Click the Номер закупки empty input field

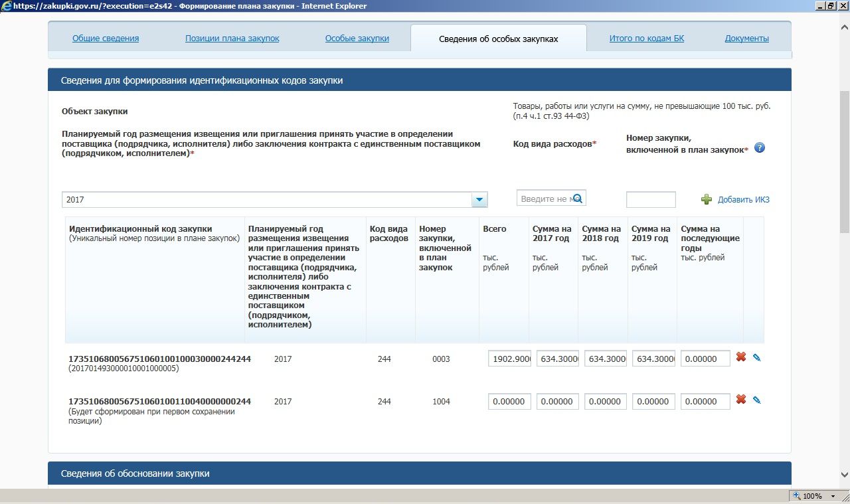point(650,200)
